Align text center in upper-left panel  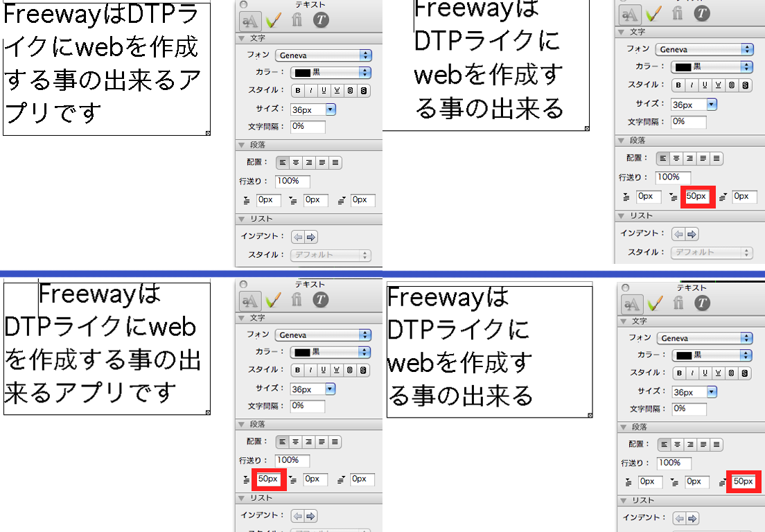(296, 162)
